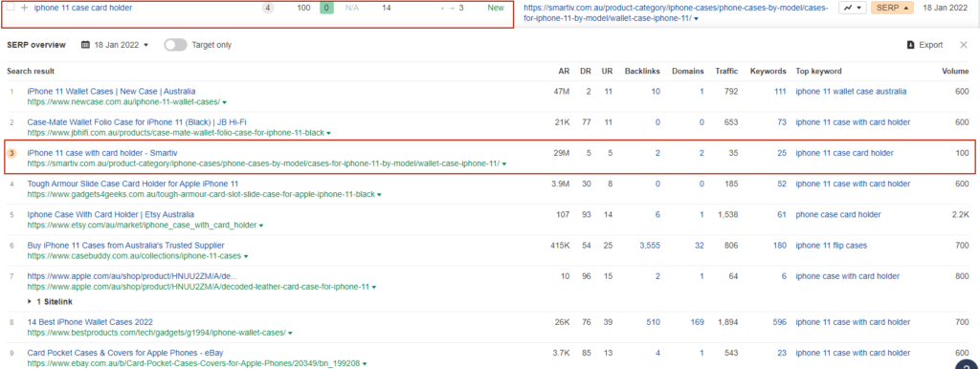Open Case-Mate Wallet Folio Case JB Hi-Fi result
980x369 pixels.
click(137, 121)
